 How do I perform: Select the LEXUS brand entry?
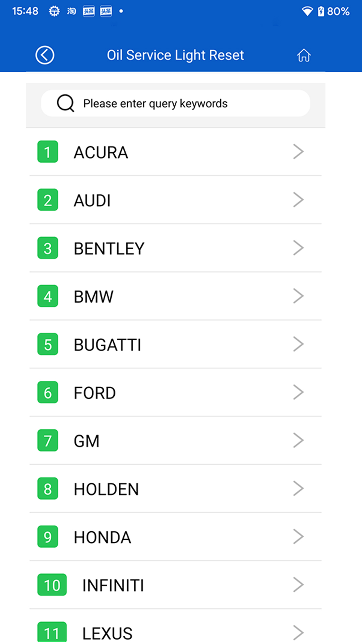(x=108, y=633)
